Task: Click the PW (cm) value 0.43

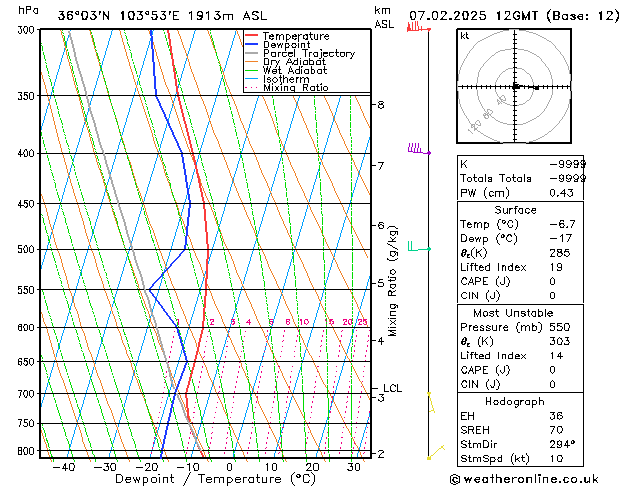Action: 561,193
